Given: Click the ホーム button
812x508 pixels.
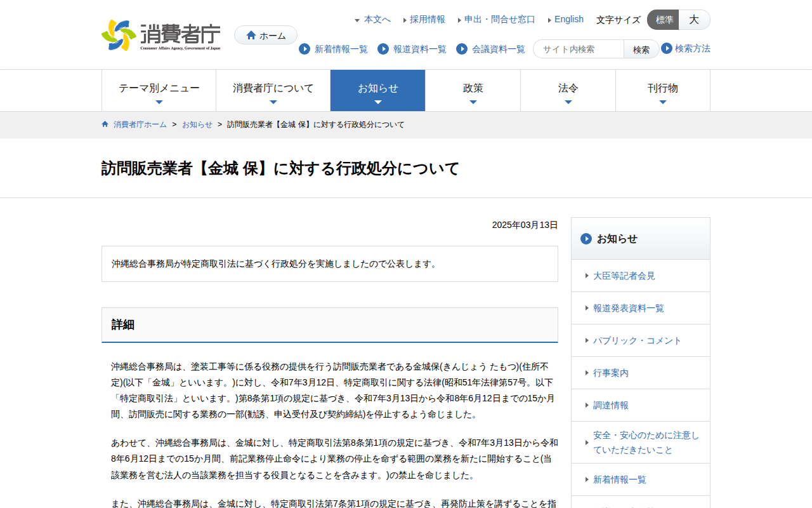Looking at the screenshot, I should [266, 36].
